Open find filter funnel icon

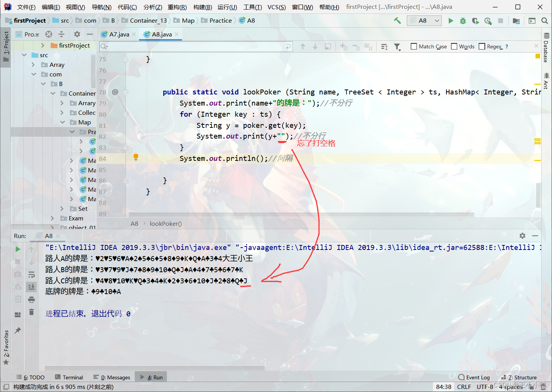click(397, 47)
